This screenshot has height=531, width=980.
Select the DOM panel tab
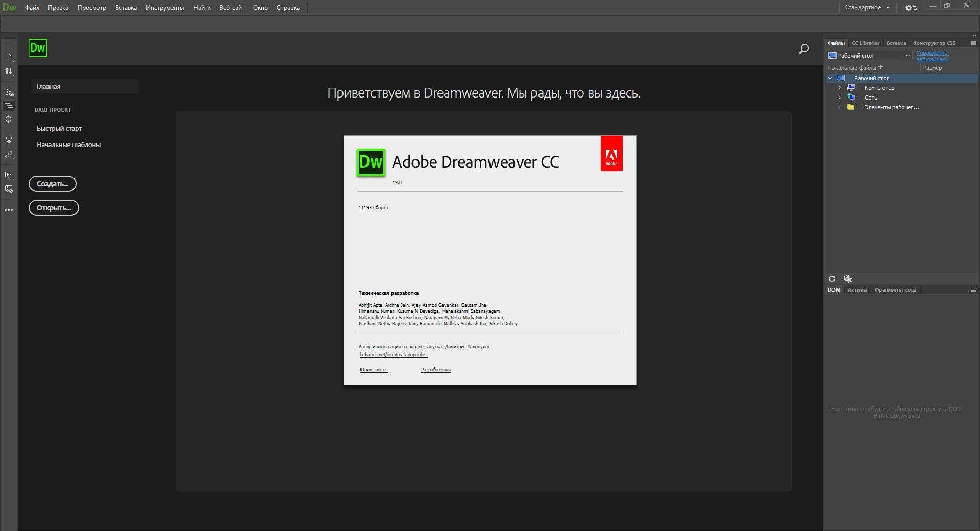point(834,290)
